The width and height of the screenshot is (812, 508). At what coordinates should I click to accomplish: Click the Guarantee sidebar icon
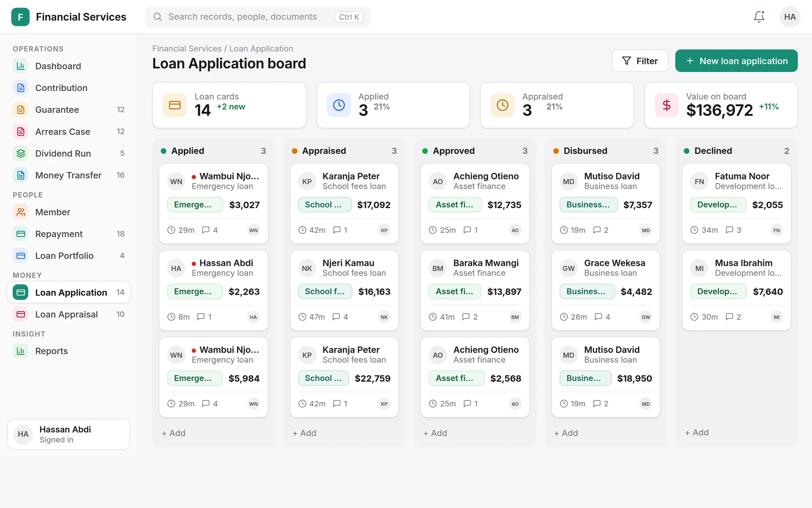(21, 110)
